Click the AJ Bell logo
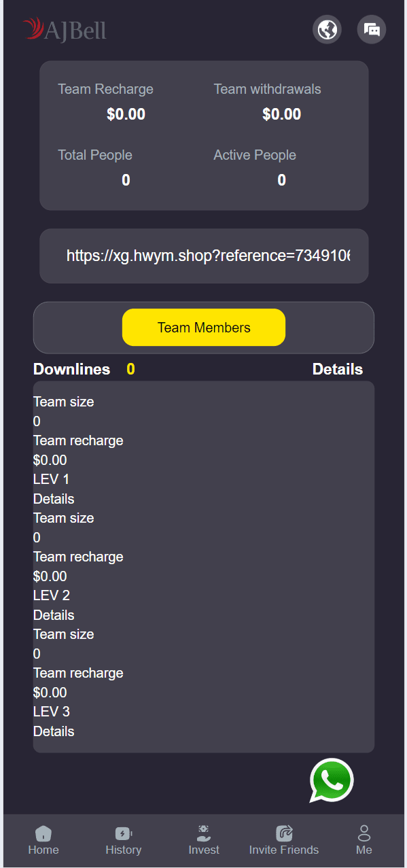This screenshot has height=868, width=407. click(65, 30)
